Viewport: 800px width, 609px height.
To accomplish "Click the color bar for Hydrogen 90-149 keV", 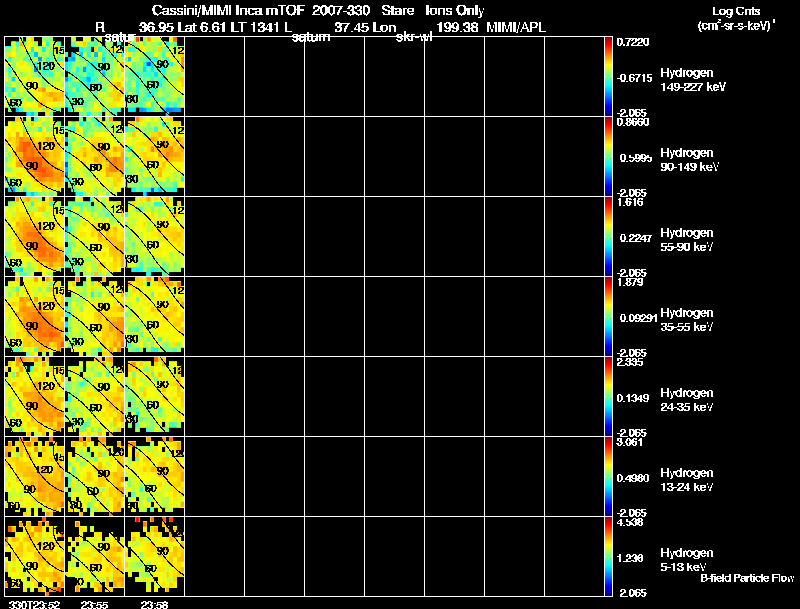I will tap(608, 156).
